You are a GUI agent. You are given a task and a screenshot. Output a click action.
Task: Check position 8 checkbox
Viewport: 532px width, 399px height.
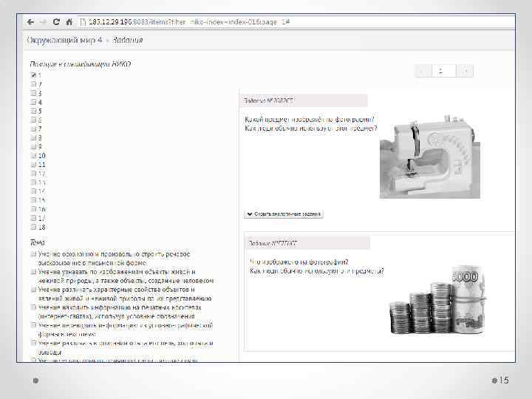[x=33, y=137]
